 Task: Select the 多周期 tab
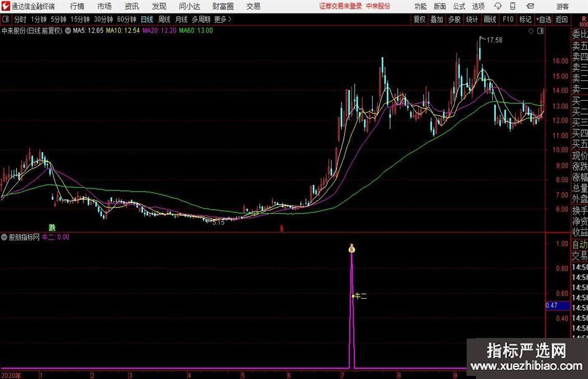pyautogui.click(x=201, y=19)
